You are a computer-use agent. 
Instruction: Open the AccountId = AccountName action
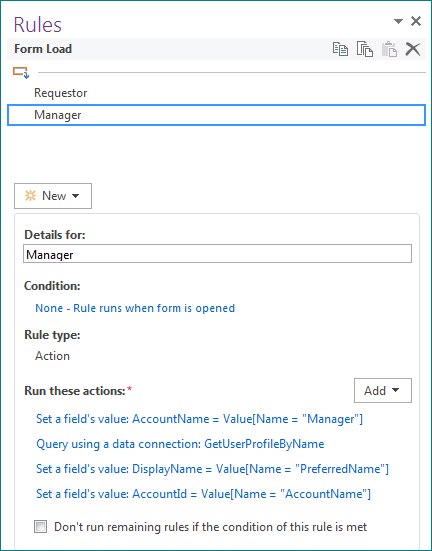203,494
